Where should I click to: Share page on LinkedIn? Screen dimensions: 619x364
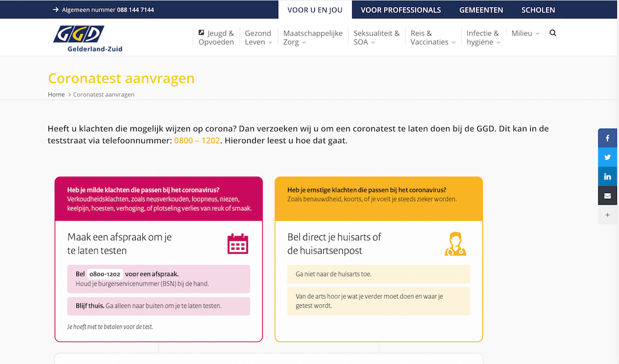[x=607, y=177]
